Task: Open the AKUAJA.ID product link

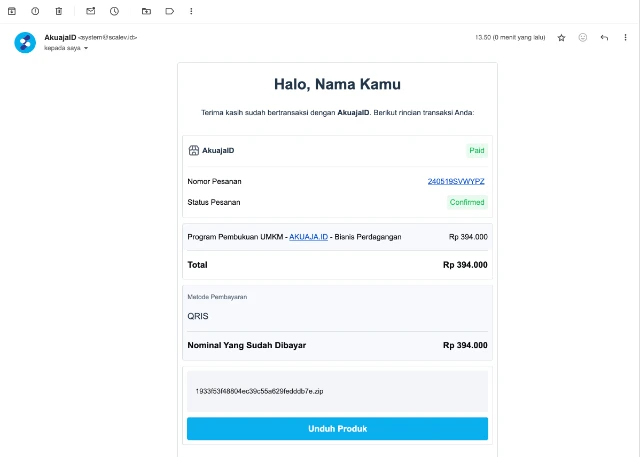Action: (x=308, y=237)
